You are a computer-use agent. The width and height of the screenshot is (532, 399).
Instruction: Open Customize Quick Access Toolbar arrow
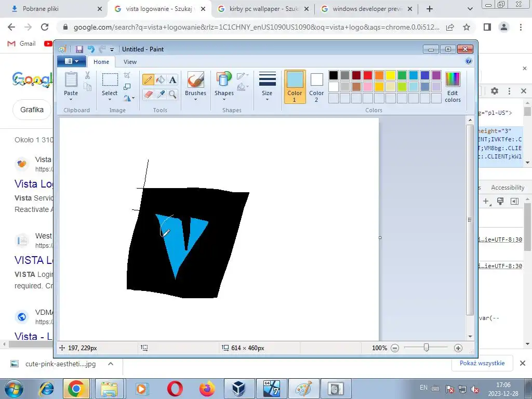(x=112, y=49)
